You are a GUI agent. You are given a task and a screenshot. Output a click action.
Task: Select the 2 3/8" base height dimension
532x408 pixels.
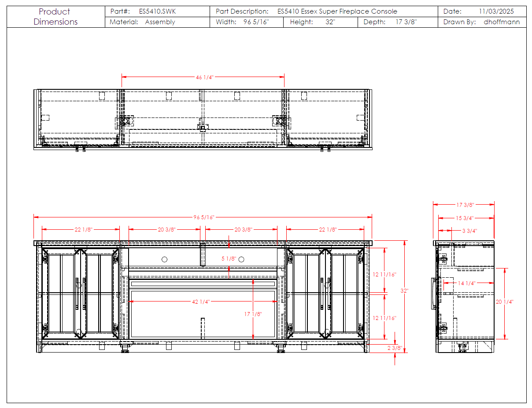click(395, 348)
